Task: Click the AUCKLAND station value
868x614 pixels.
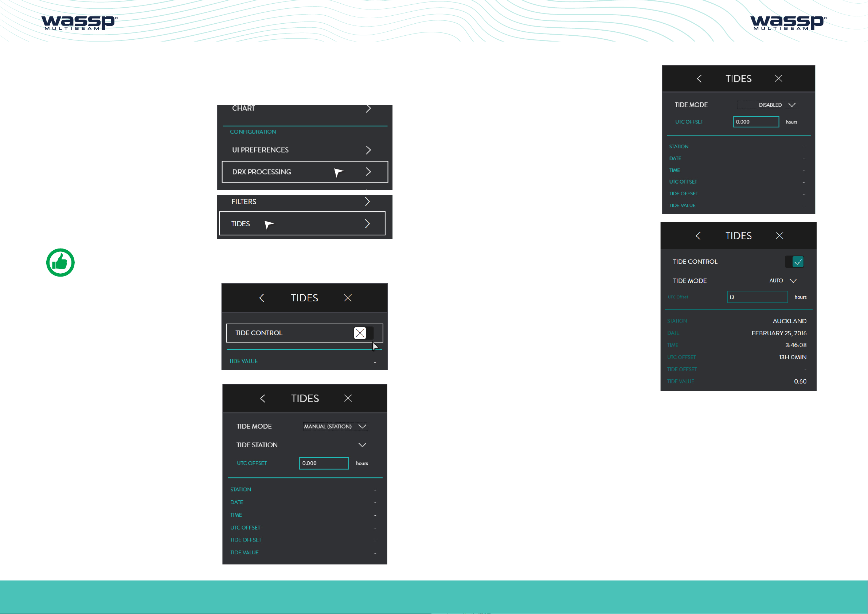Action: (x=789, y=321)
